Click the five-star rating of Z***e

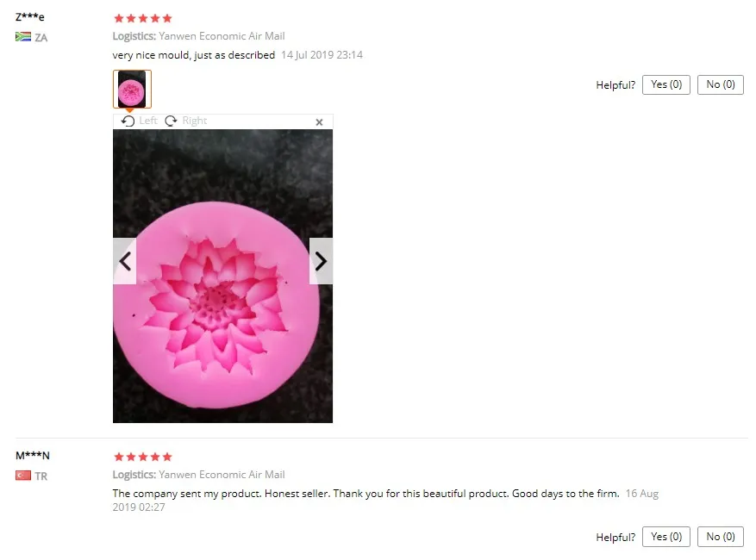click(143, 18)
